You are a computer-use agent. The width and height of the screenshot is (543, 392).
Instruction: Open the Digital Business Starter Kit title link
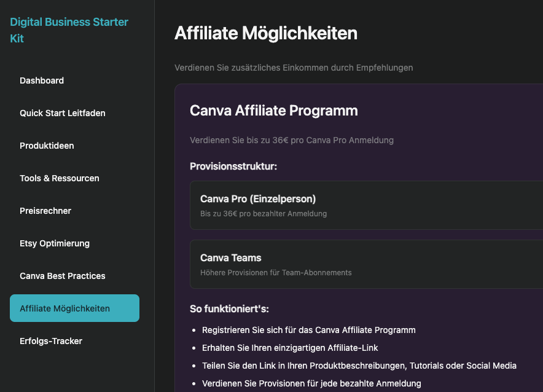point(69,30)
